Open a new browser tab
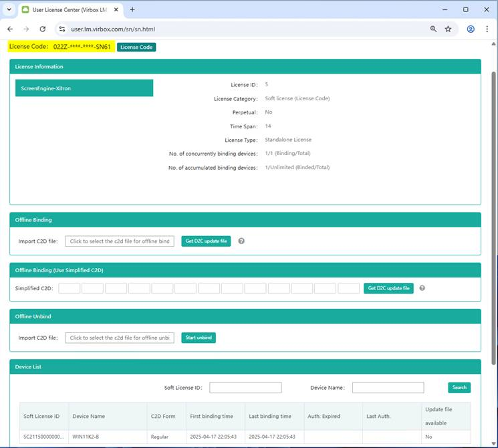498x448 pixels. click(132, 9)
